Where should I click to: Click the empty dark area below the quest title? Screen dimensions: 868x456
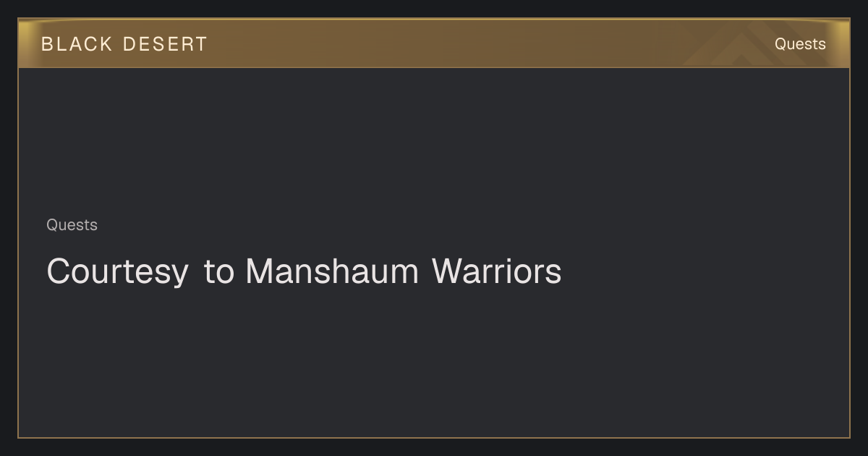tap(434, 362)
